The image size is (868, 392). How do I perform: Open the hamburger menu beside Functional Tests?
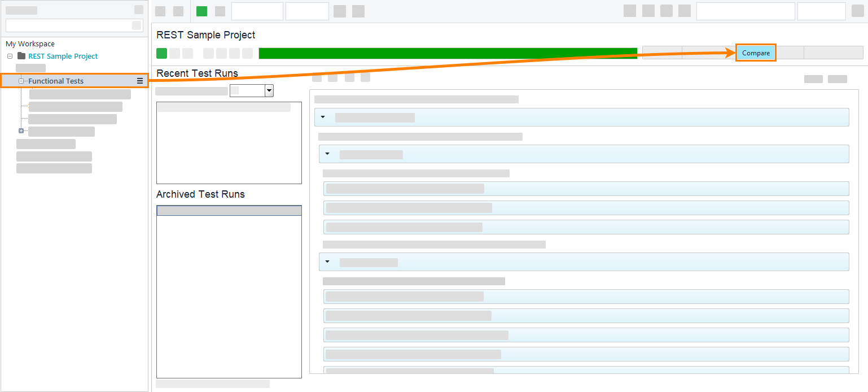tap(139, 81)
